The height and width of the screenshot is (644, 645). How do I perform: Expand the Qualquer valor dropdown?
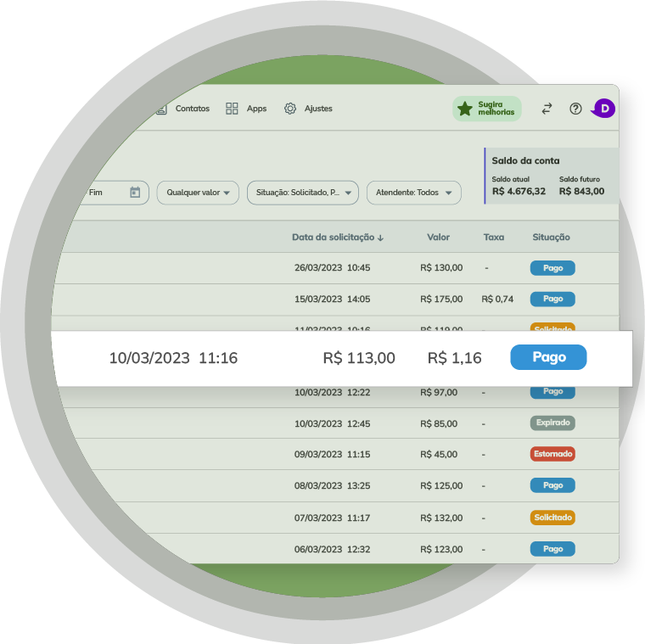(198, 193)
